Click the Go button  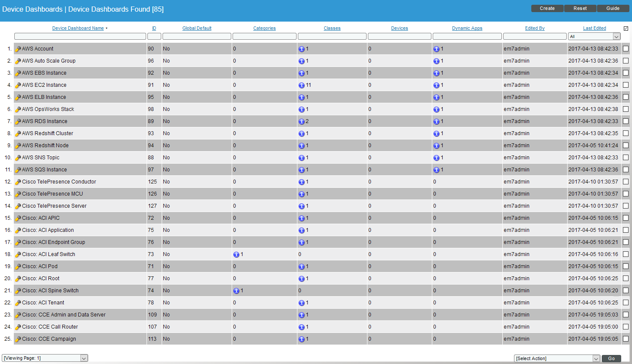[612, 358]
